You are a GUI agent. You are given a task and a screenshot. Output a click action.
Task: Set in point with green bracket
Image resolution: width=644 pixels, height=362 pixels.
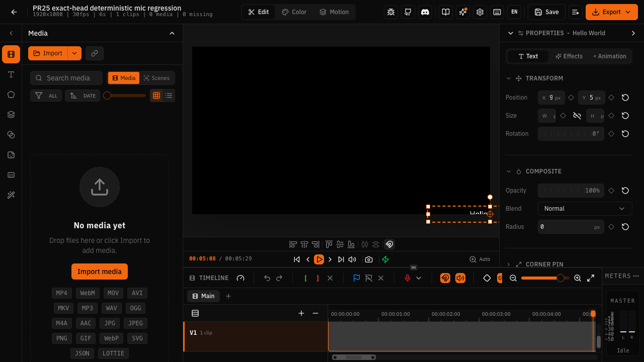(305, 278)
